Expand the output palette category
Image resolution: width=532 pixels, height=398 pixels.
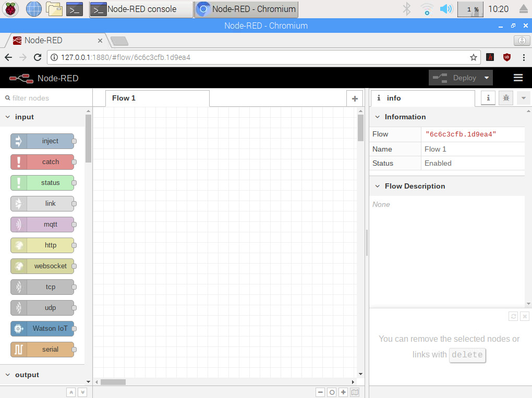tap(42, 375)
